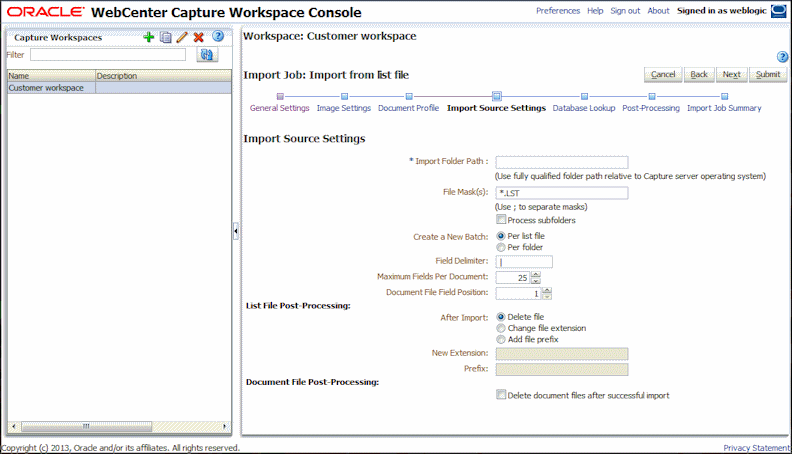792x454 pixels.
Task: Select Per folder batch option
Action: click(501, 247)
